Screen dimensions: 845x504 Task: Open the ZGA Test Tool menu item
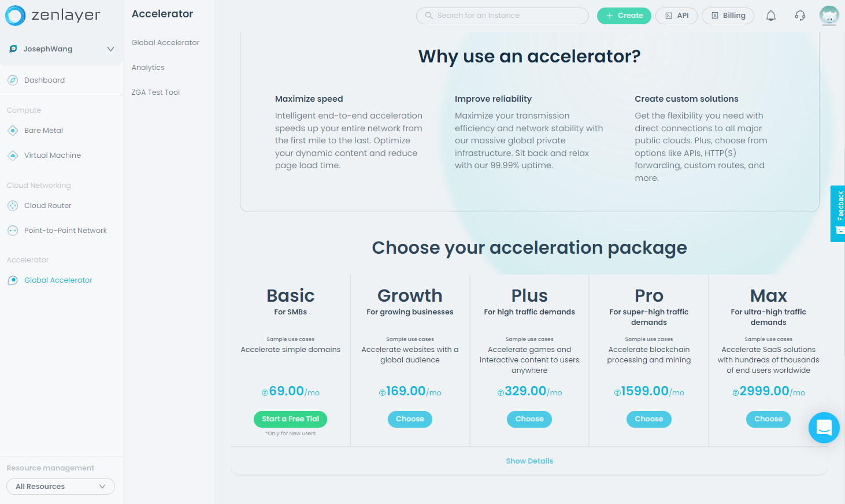tap(155, 92)
